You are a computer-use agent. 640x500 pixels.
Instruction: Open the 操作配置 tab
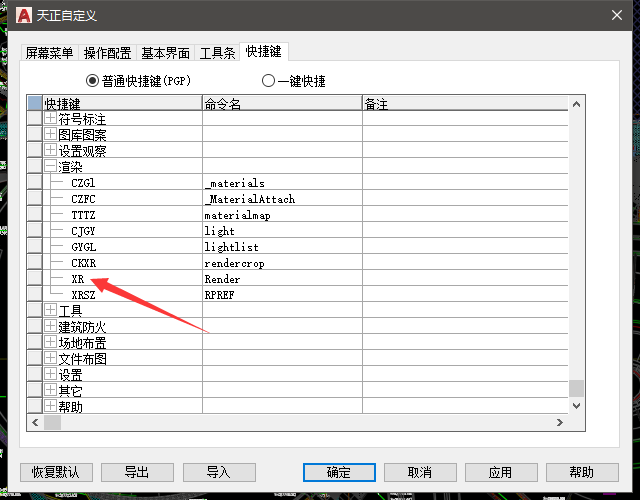pos(107,52)
